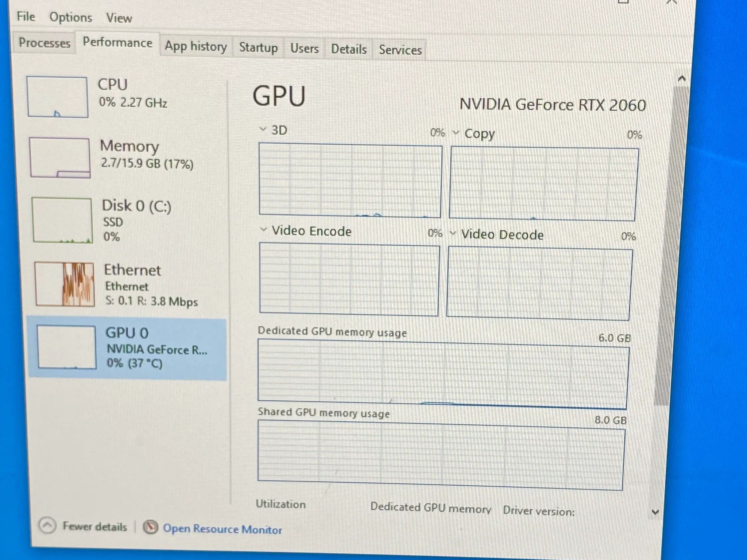Open the View menu
The width and height of the screenshot is (747, 560).
point(119,18)
